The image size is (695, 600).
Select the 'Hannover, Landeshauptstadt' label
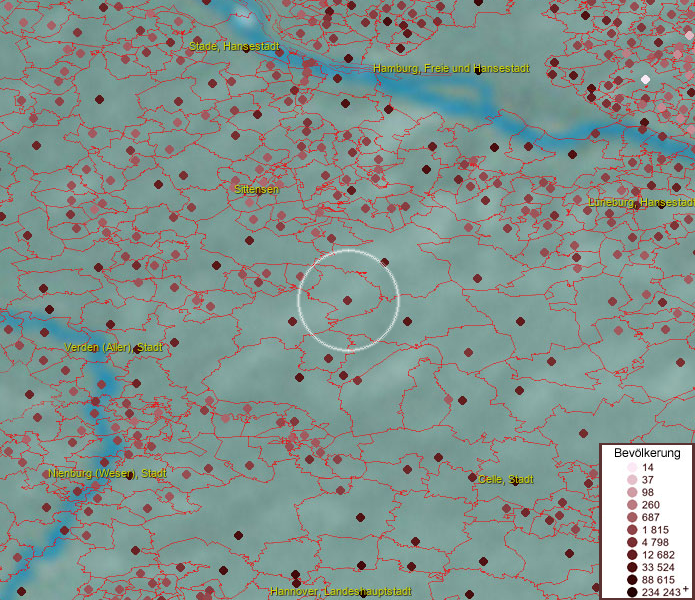341,591
